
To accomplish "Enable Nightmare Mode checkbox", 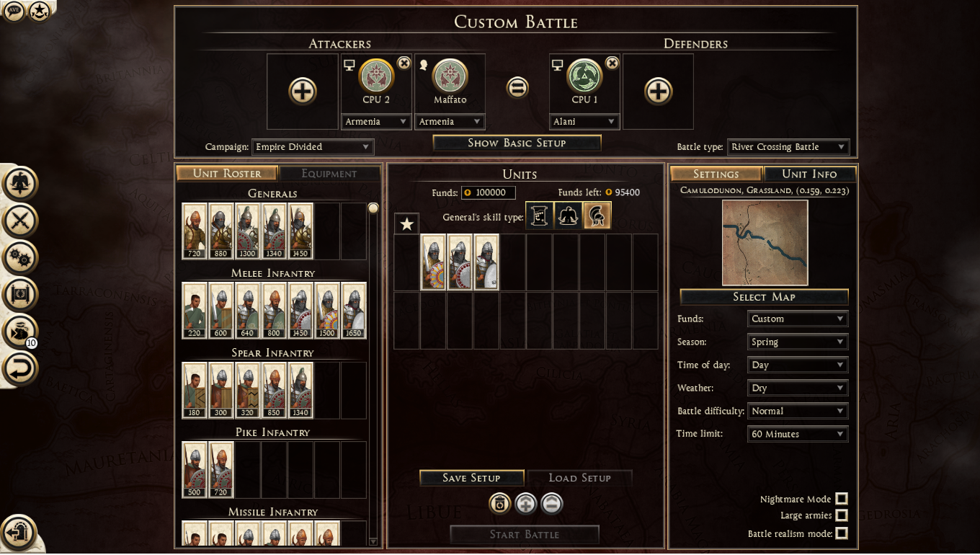I will coord(841,499).
